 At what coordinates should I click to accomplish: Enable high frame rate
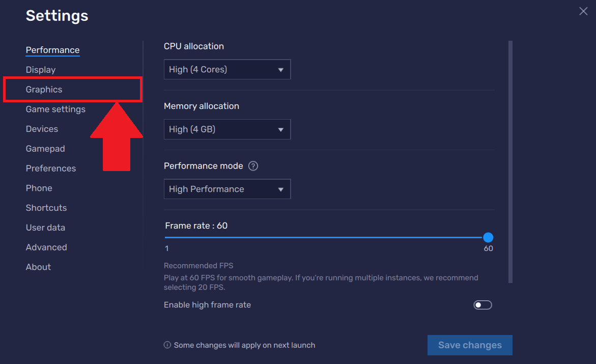(482, 304)
